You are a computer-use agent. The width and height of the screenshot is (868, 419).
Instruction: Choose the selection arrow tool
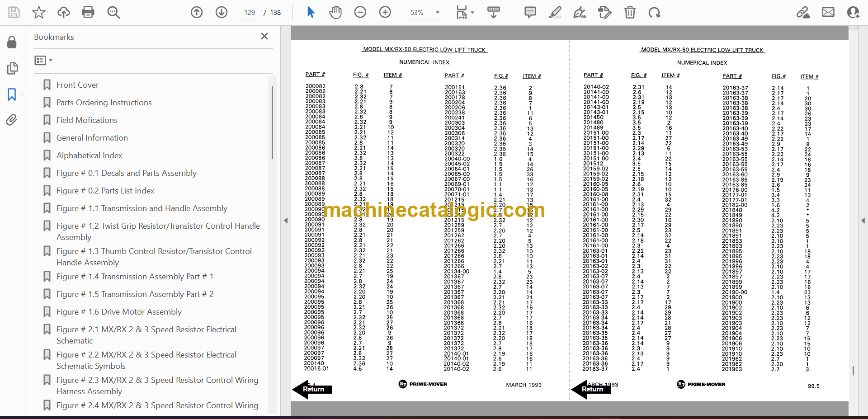(x=311, y=12)
